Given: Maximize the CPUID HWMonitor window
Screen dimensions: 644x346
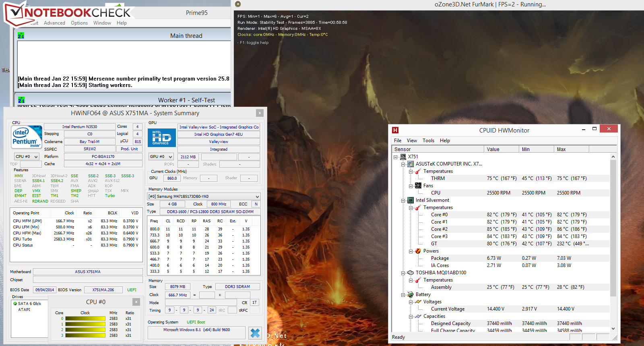Looking at the screenshot, I should point(594,129).
